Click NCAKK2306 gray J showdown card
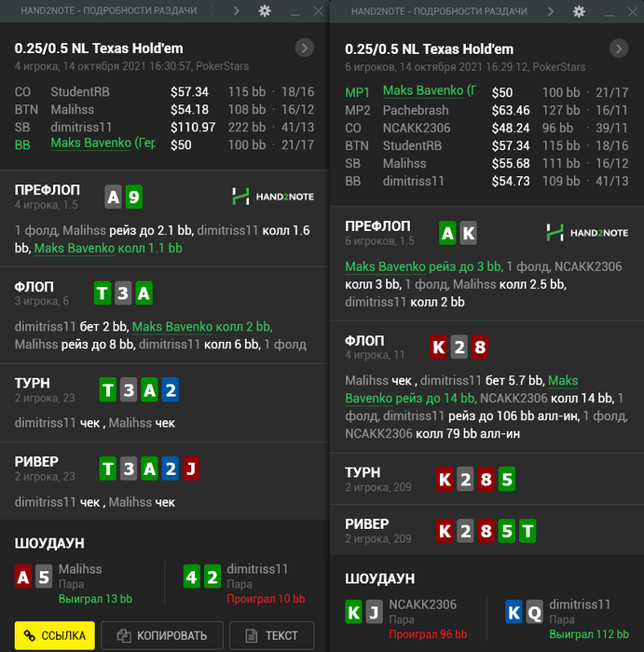Image resolution: width=644 pixels, height=652 pixels. (x=374, y=612)
